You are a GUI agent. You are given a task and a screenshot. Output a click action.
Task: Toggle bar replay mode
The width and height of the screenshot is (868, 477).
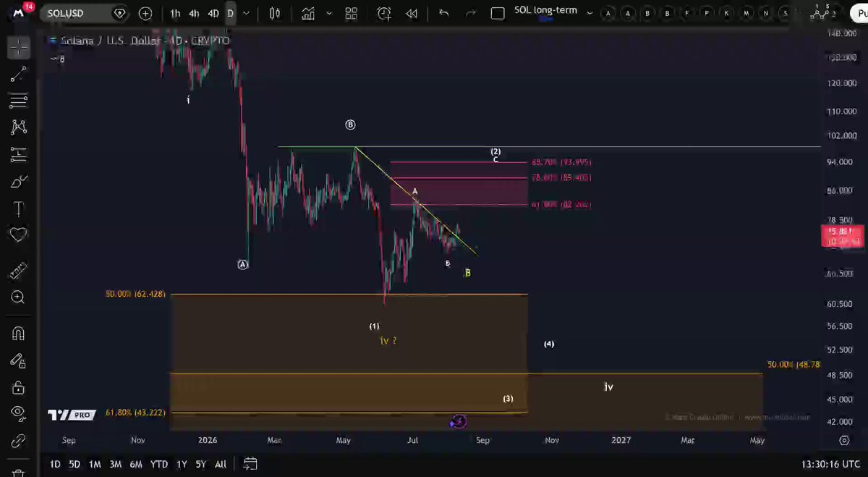coord(412,13)
